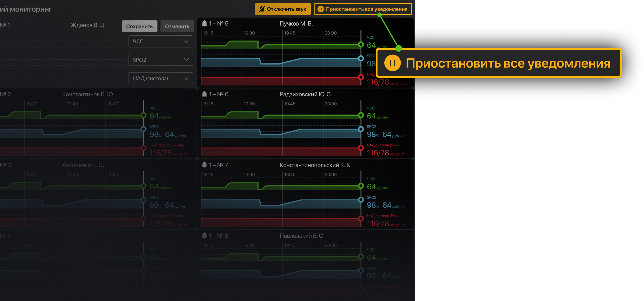Open the ЧСС parameter dropdown
The image size is (644, 301).
pos(161,41)
